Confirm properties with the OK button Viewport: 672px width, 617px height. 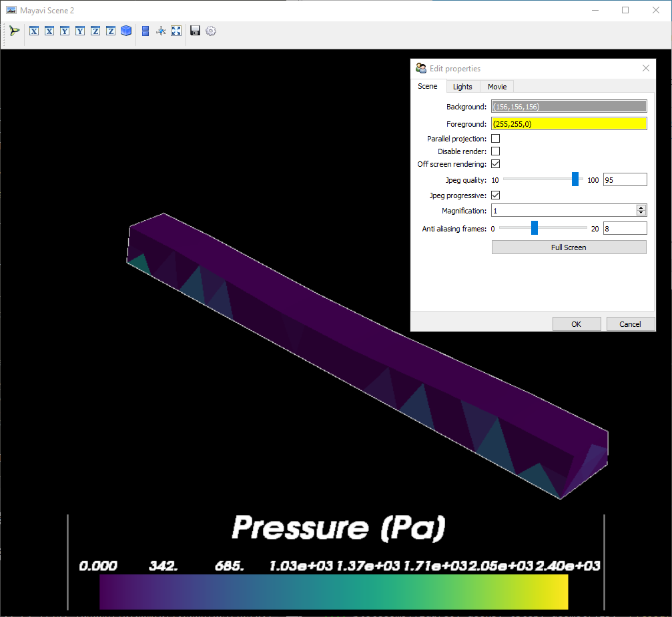pyautogui.click(x=576, y=324)
